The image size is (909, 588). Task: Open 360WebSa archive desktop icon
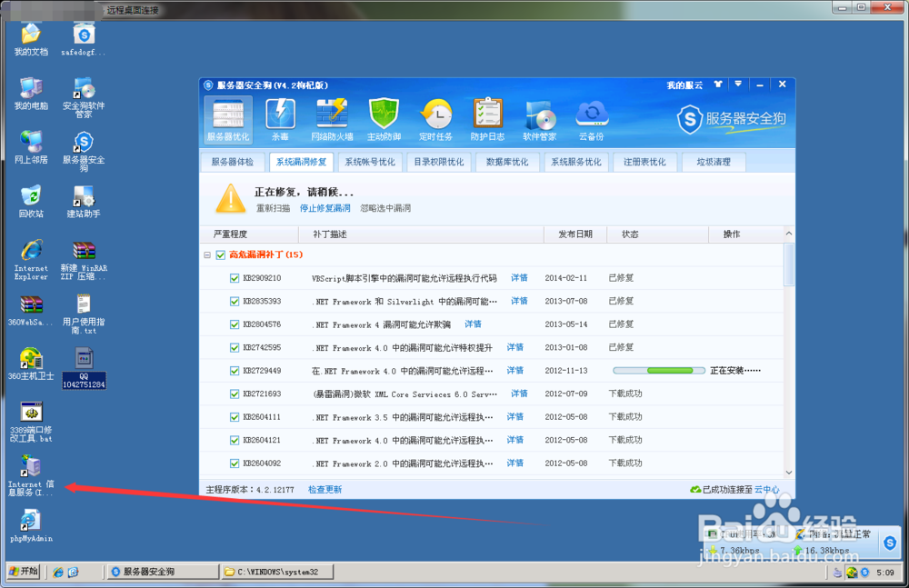(x=31, y=311)
